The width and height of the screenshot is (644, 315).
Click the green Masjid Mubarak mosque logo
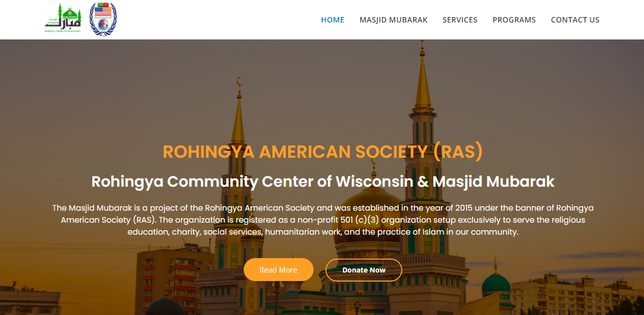coord(63,19)
